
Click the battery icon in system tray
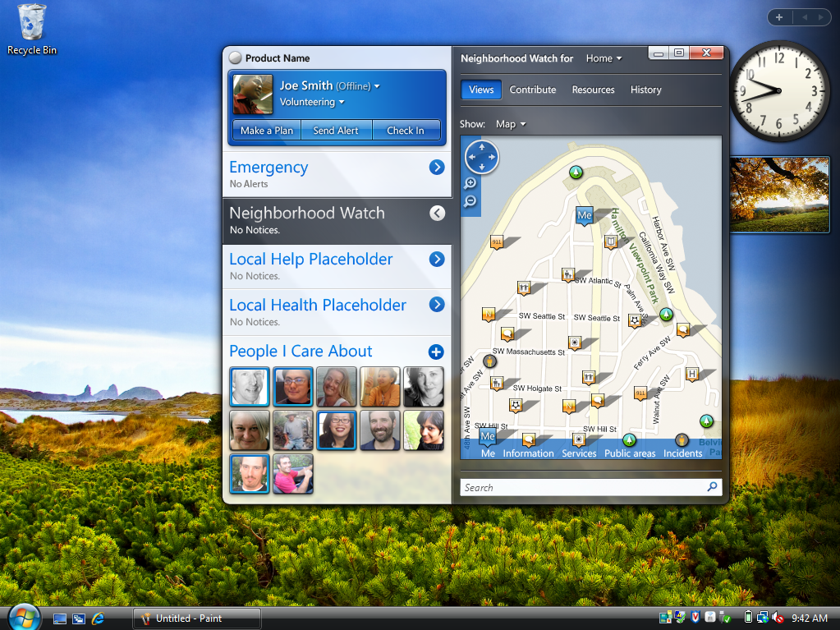click(x=748, y=618)
